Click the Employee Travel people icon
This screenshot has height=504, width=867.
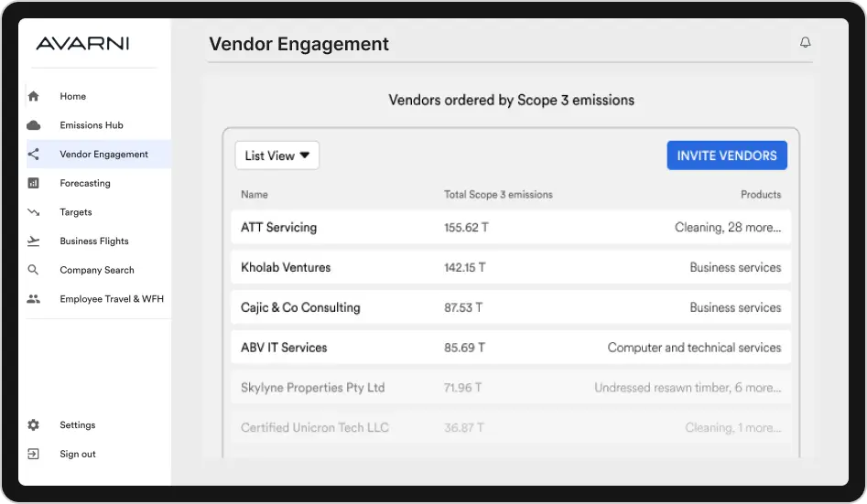tap(34, 299)
